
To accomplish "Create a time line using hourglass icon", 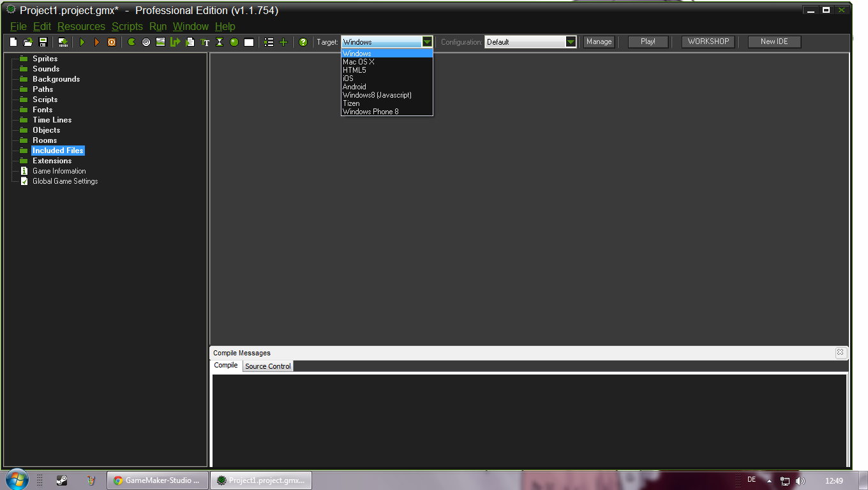I will [220, 42].
